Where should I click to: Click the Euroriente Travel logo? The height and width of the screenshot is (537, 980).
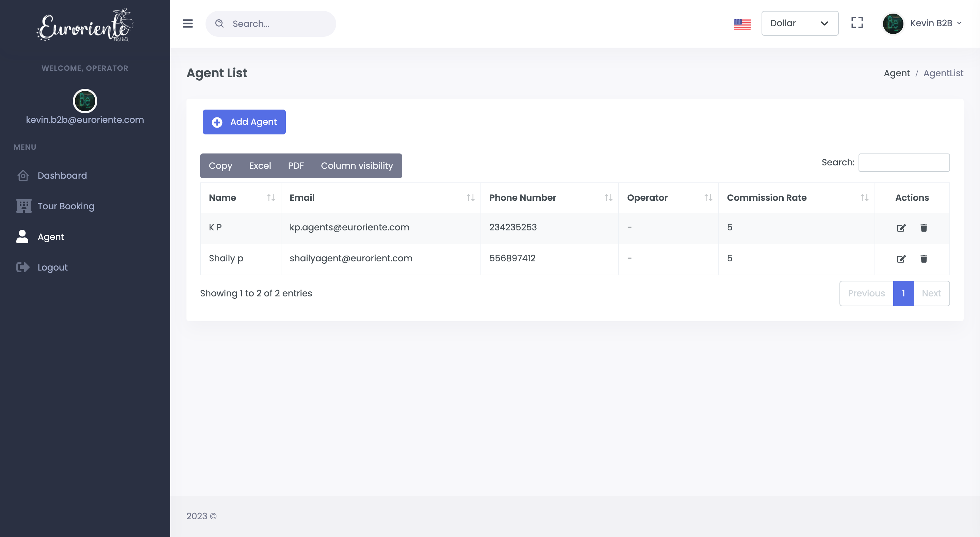[85, 25]
